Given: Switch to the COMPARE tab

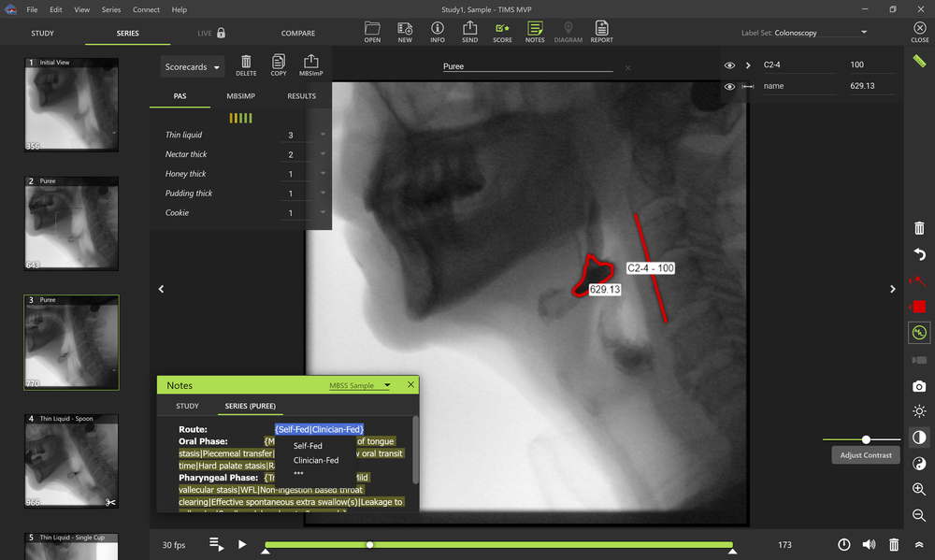Looking at the screenshot, I should click(297, 33).
